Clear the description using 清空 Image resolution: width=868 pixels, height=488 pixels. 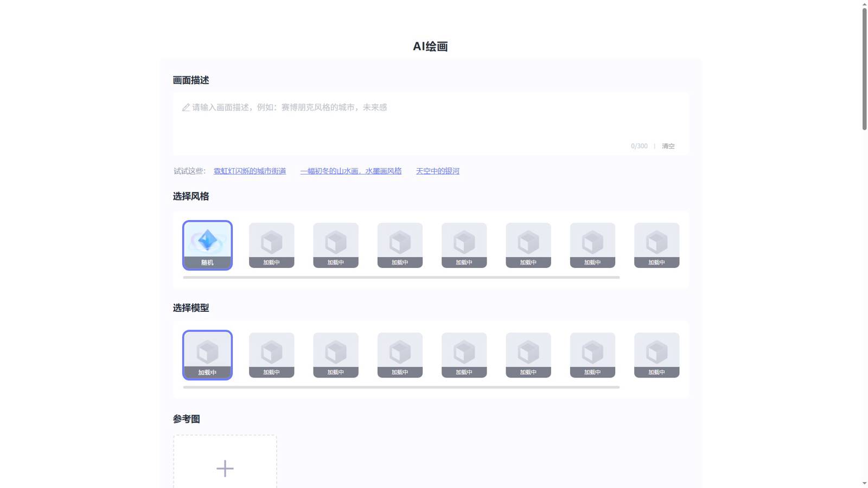click(x=668, y=146)
